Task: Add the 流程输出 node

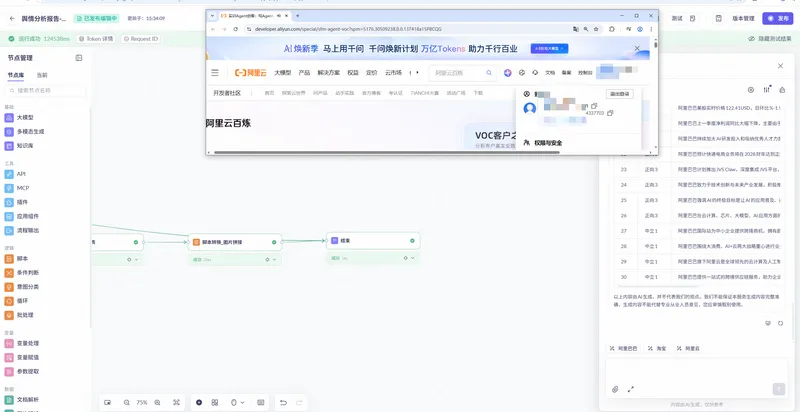Action: [x=28, y=230]
